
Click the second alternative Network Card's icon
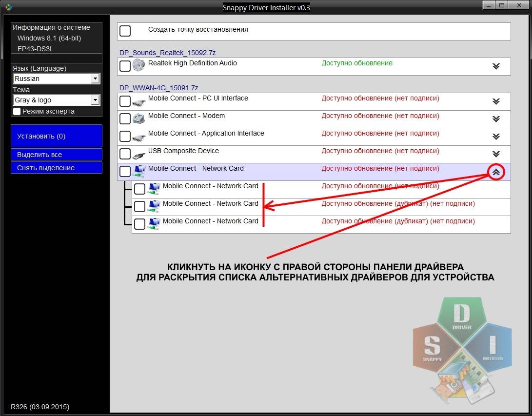(154, 206)
